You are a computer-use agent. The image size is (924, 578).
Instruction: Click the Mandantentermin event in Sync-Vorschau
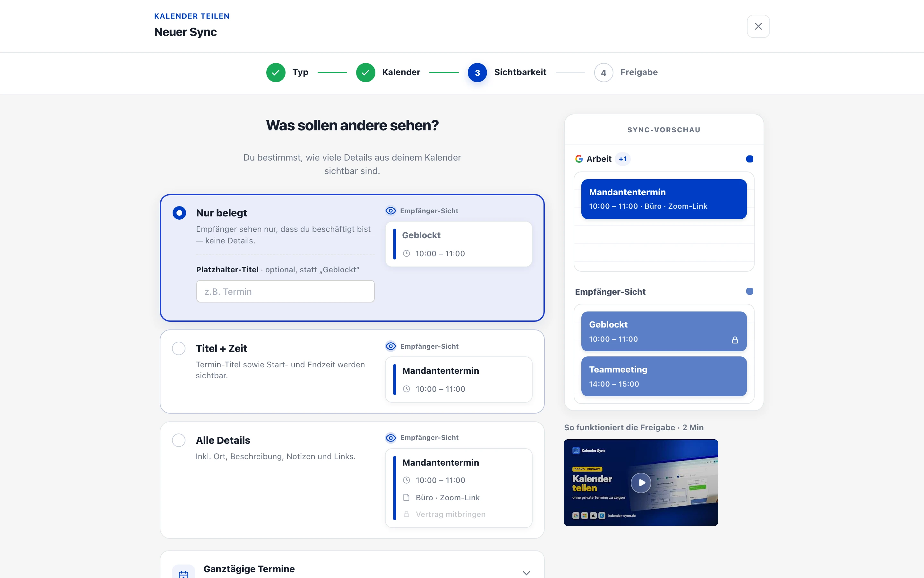(x=663, y=199)
